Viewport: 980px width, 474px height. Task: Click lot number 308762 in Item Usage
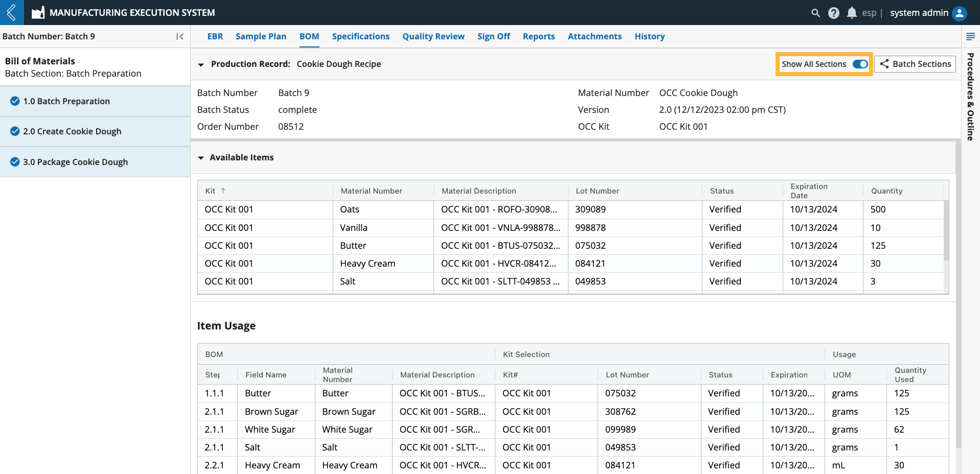620,412
